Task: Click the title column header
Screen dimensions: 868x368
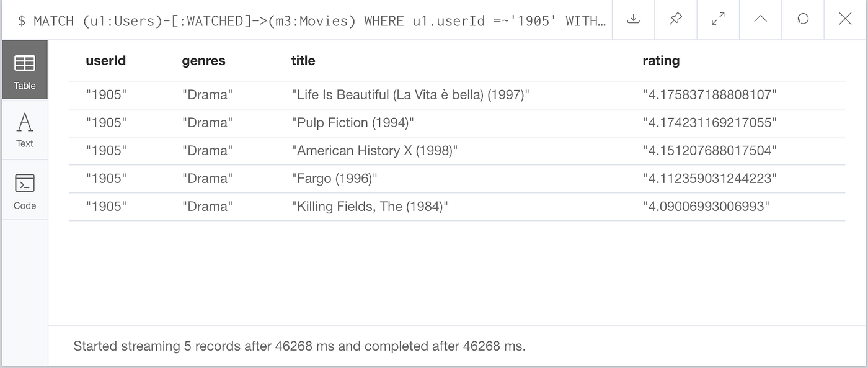Action: [303, 60]
